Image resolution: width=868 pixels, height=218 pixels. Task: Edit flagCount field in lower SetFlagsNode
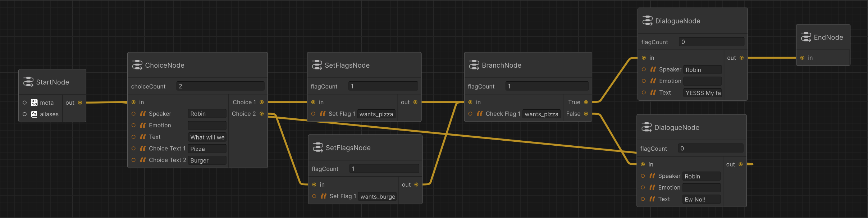384,168
